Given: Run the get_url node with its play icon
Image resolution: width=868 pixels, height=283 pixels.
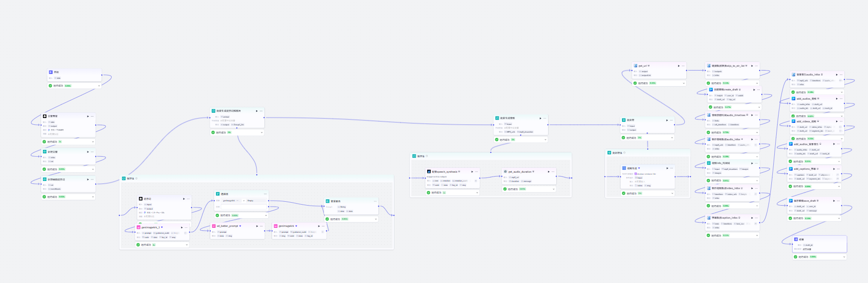Looking at the screenshot, I should click(679, 66).
